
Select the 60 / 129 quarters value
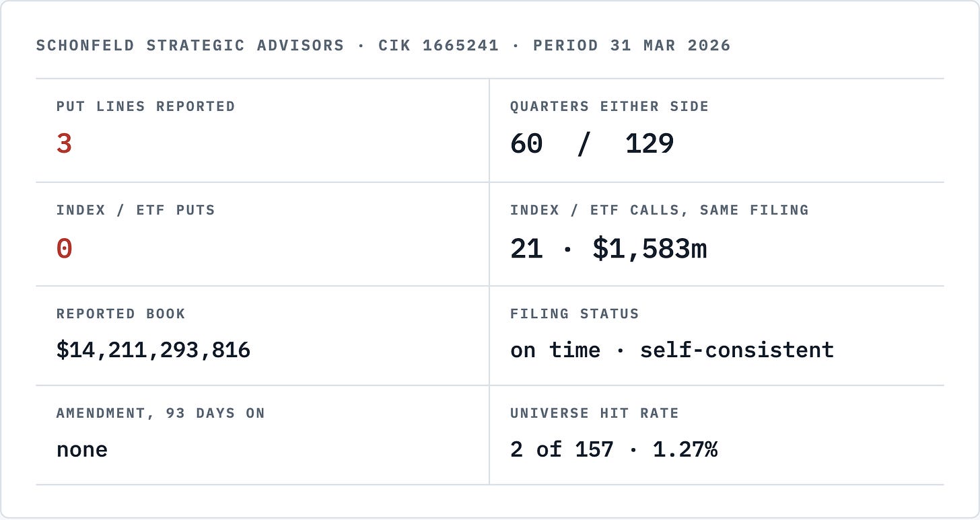592,144
